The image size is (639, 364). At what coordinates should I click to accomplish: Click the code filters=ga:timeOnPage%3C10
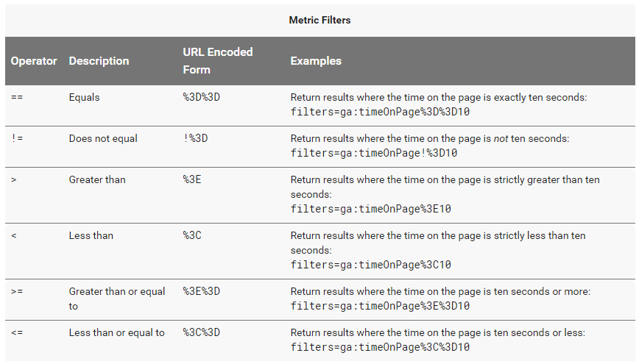(x=370, y=264)
